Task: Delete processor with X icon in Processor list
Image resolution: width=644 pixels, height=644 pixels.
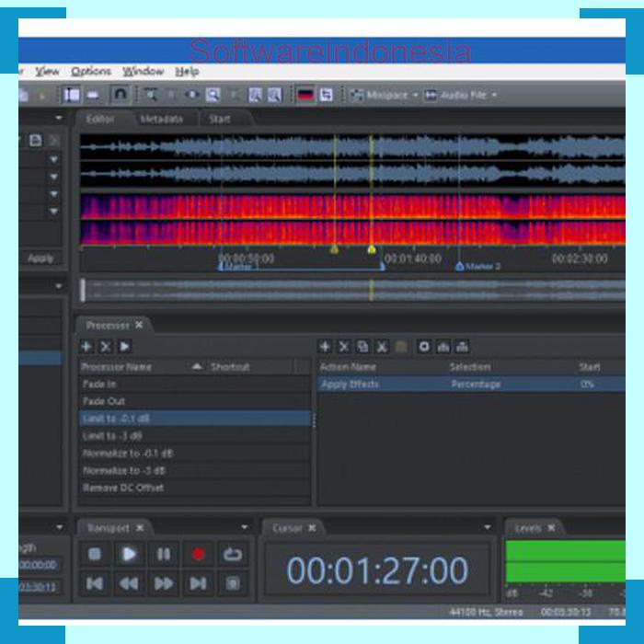Action: (105, 347)
